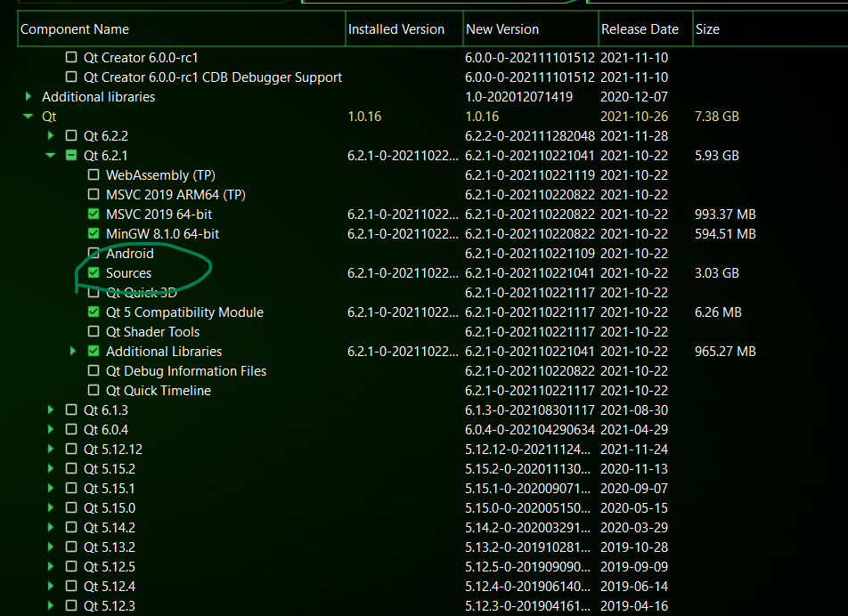Tick the Qt 5.12.4 checkbox
Screen dimensions: 848x616
(x=71, y=586)
